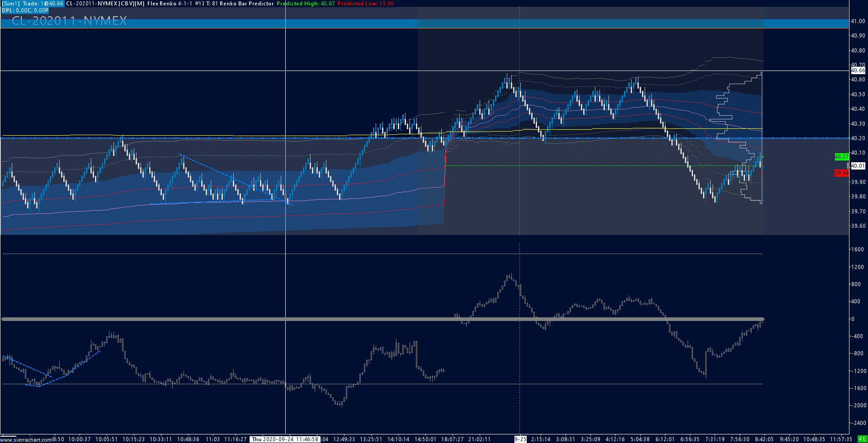Click the 7:31:19 time axis label
This screenshot has width=868, height=443.
click(715, 439)
